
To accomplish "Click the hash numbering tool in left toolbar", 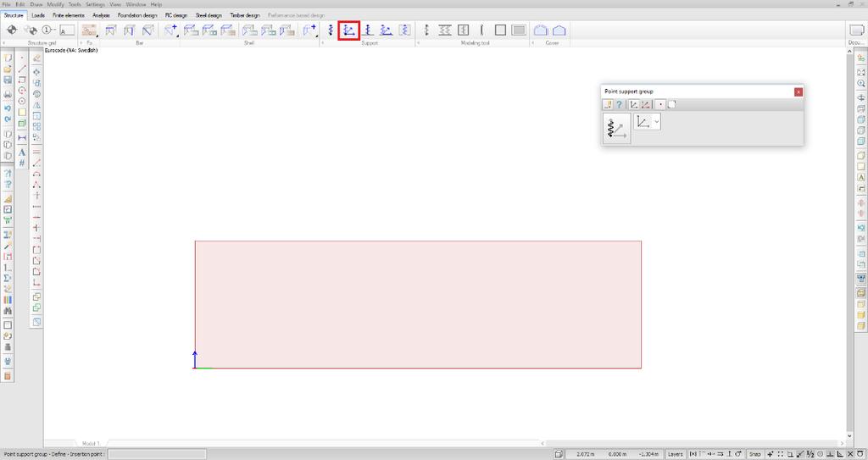I will coord(21,163).
